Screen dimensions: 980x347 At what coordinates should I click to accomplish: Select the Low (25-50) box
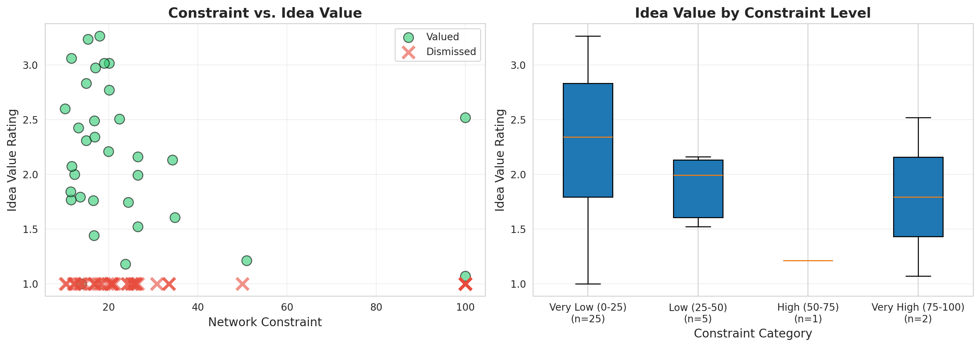tap(698, 189)
